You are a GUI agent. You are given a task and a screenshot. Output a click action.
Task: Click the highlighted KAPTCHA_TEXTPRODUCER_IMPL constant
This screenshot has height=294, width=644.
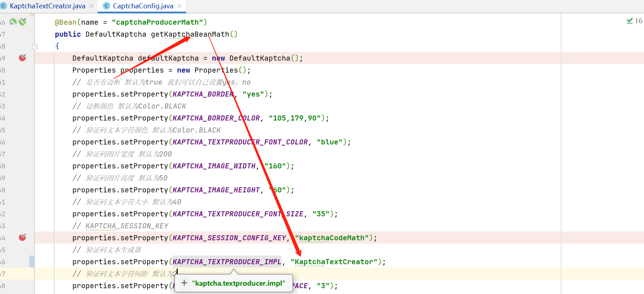pyautogui.click(x=227, y=262)
